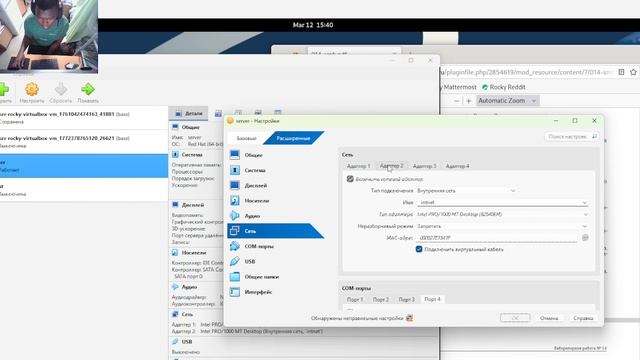The image size is (640, 360).
Task: Click Справка button in settings dialog
Action: pos(583,318)
